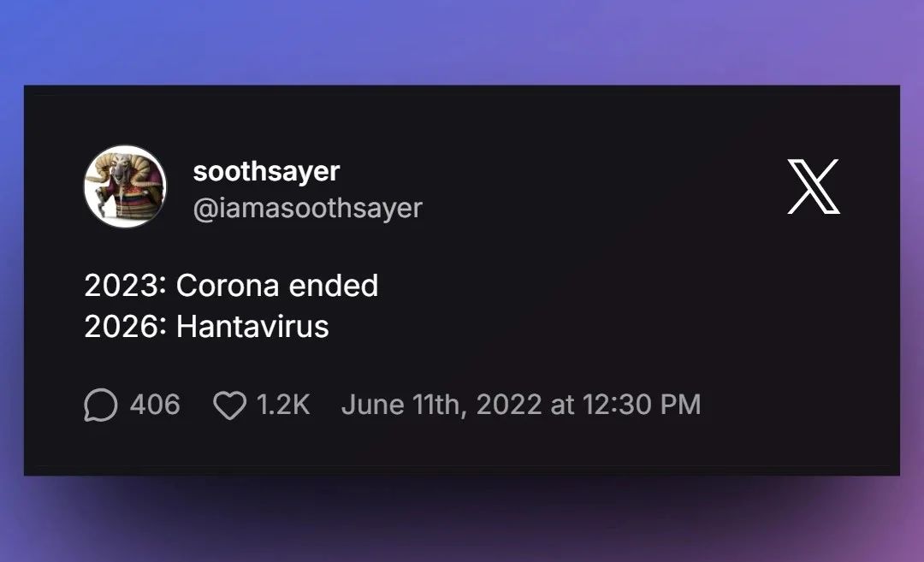This screenshot has height=562, width=924.
Task: Click the word Hantavirus
Action: [x=252, y=327]
